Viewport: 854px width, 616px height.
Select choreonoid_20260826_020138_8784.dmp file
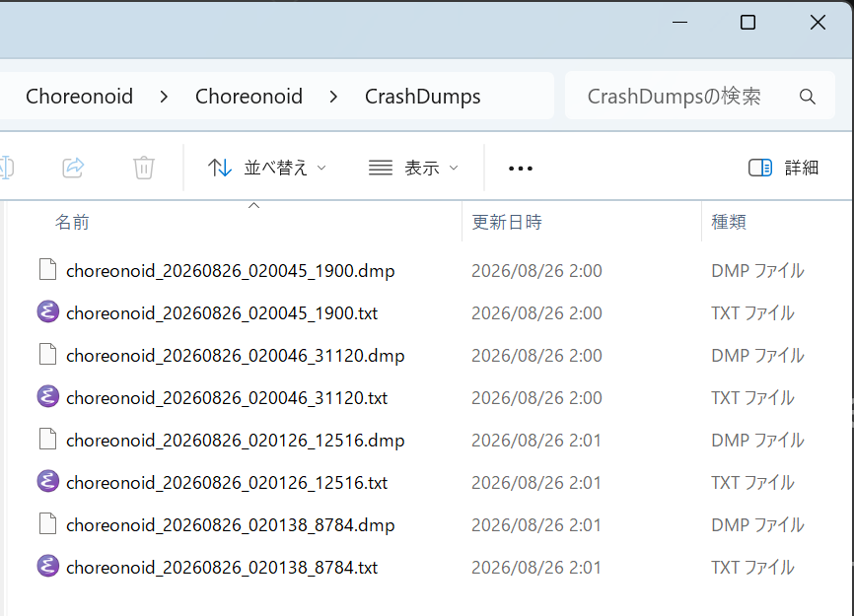pos(231,525)
